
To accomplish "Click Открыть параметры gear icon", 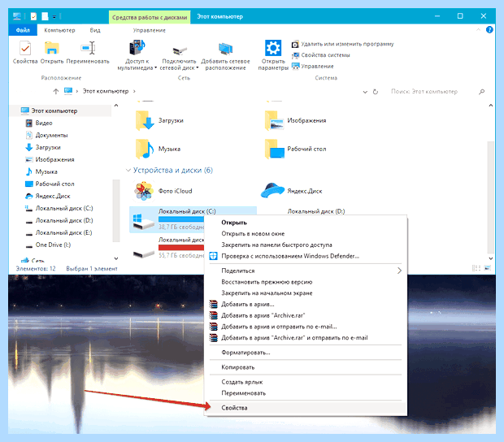I will 273,48.
